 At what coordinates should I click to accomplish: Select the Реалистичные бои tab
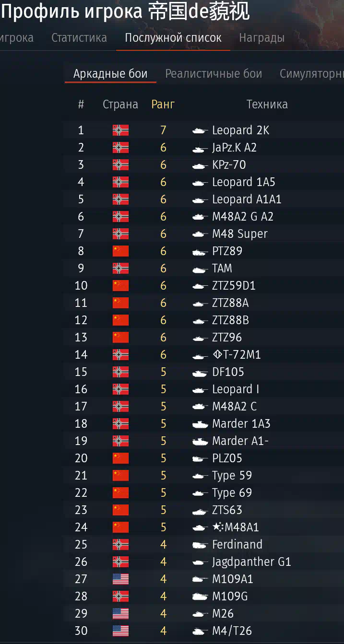tap(214, 74)
